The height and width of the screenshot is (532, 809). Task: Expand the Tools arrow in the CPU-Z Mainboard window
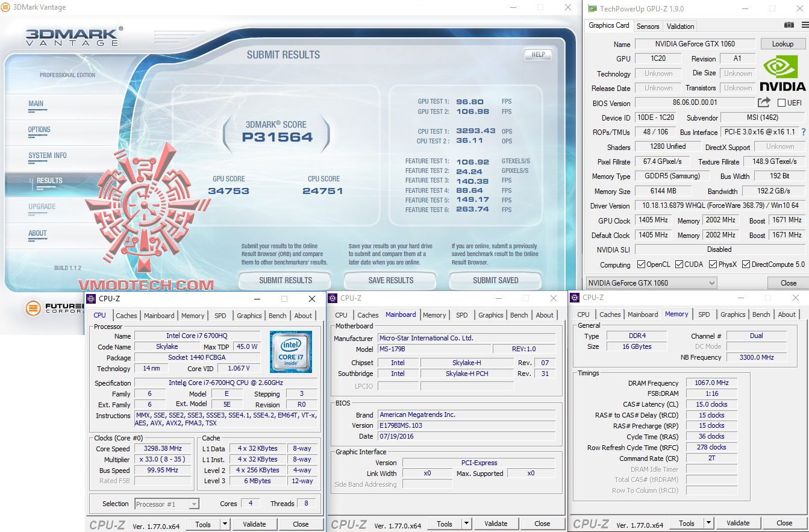[x=466, y=524]
